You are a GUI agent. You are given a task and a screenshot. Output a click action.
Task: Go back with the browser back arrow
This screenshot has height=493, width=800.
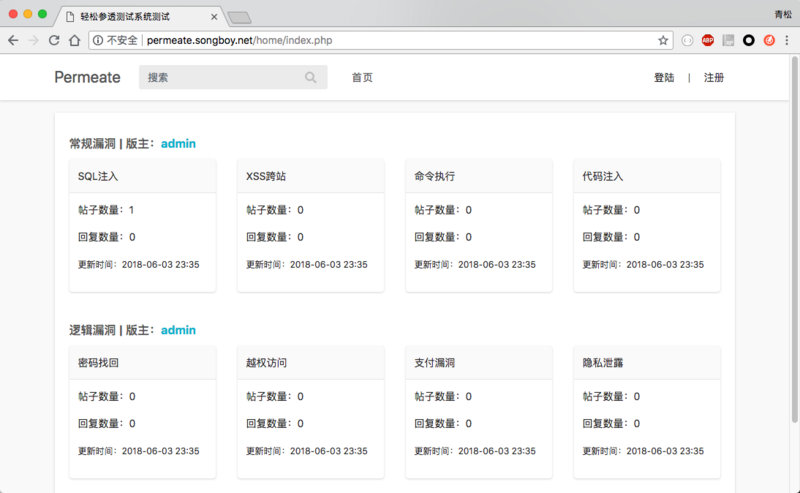[x=13, y=40]
